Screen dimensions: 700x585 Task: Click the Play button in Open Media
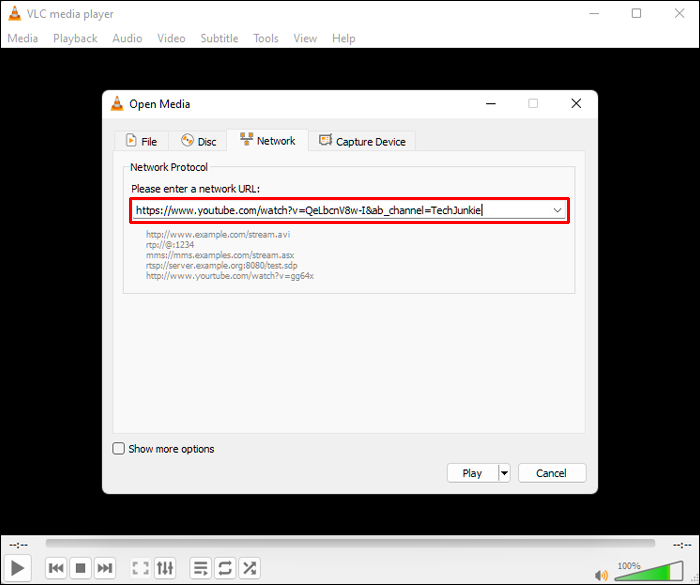tap(472, 473)
